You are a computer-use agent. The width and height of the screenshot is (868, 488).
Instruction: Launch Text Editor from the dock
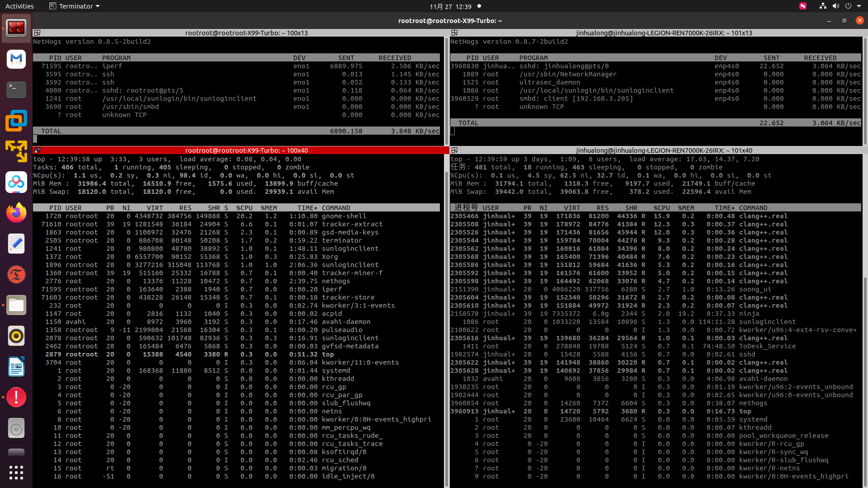coord(16,244)
